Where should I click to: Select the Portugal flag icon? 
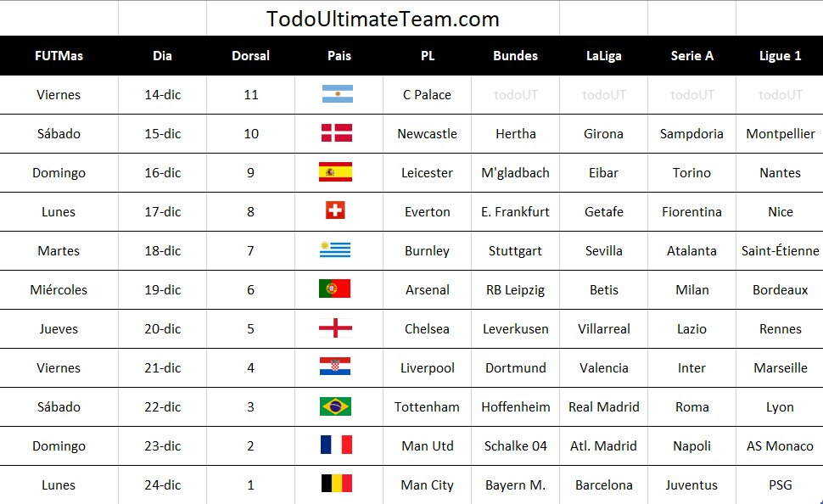(335, 288)
